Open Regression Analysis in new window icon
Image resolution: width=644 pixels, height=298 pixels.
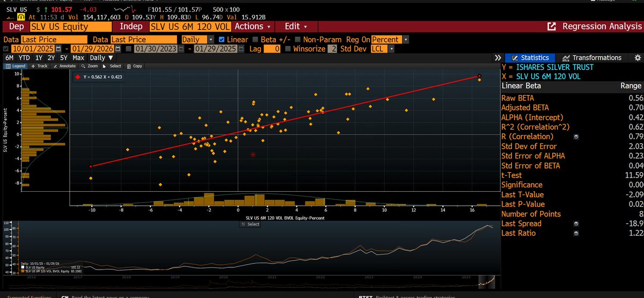tap(551, 26)
